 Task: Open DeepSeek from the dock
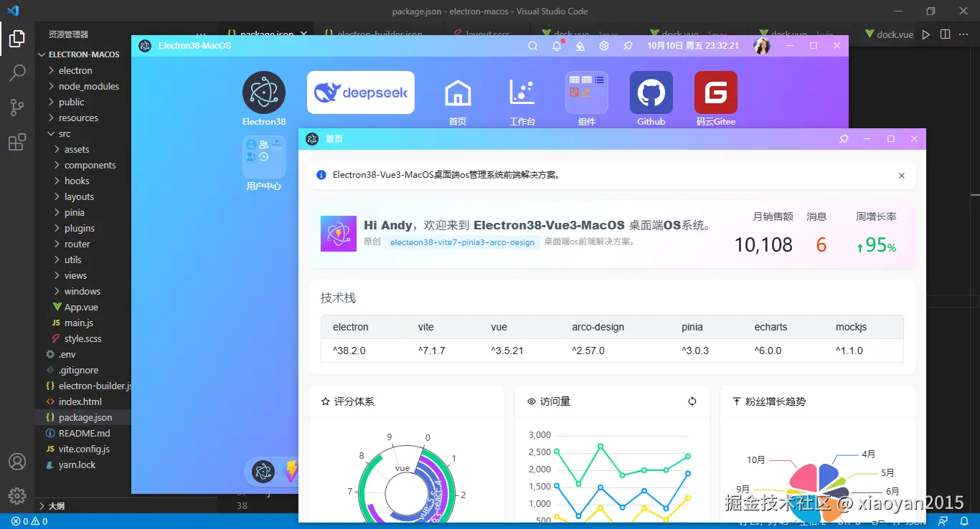point(360,92)
